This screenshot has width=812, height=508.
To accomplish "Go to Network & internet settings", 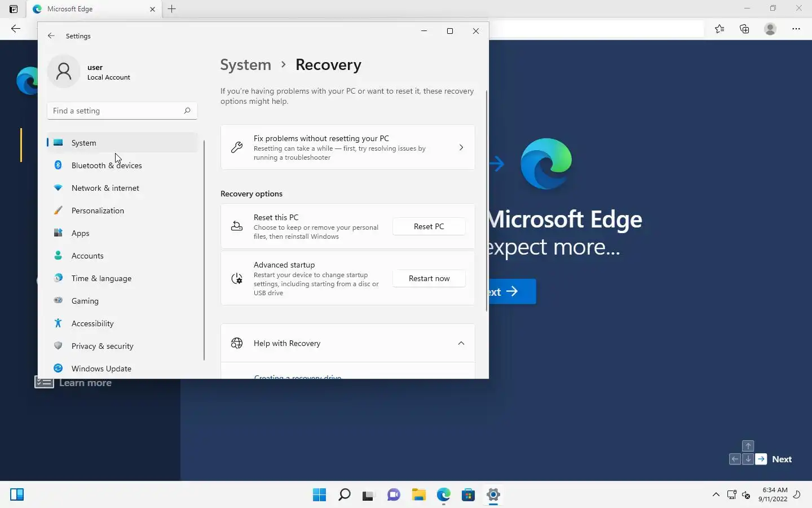I will pos(122,188).
